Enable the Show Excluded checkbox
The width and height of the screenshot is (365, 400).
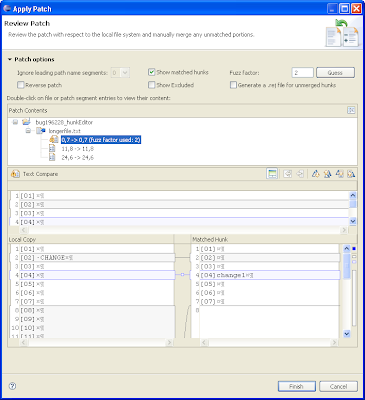tap(152, 85)
